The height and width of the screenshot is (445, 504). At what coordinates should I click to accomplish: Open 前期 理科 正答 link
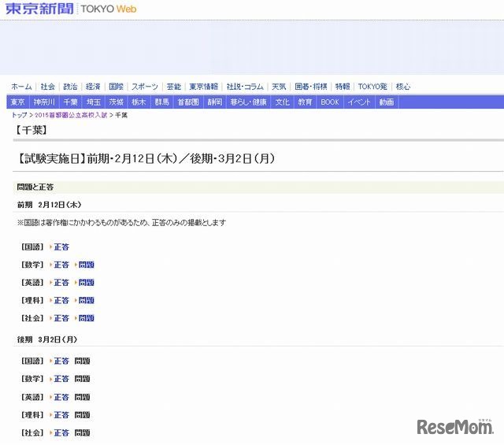[61, 300]
